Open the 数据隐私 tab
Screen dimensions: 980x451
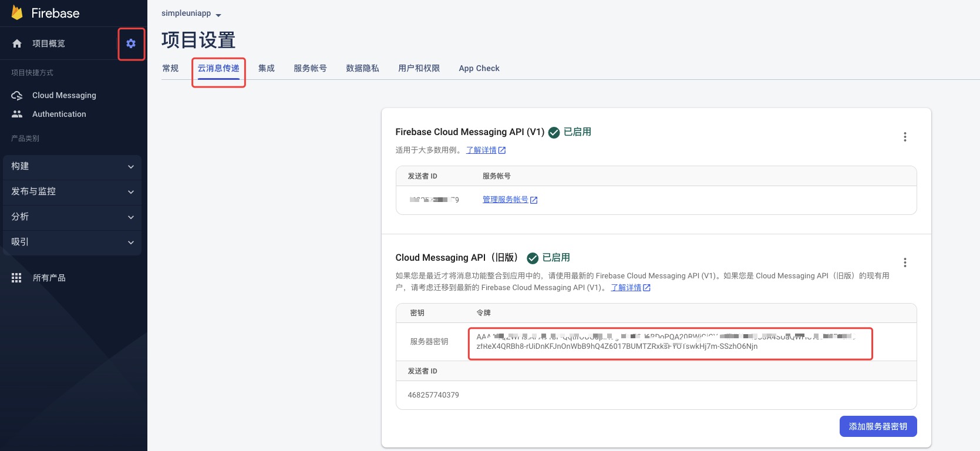click(x=362, y=68)
